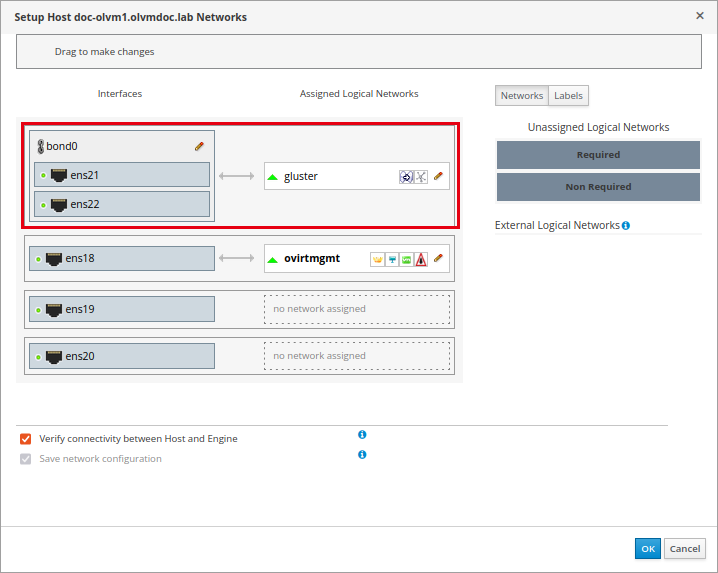Confirm changes with the OK button
Screen dimensions: 718x573
[647, 549]
